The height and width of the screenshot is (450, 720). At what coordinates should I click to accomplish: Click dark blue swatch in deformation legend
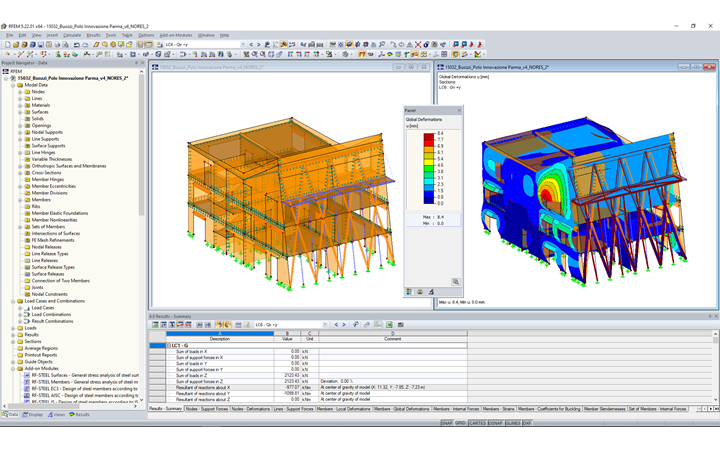coord(428,200)
